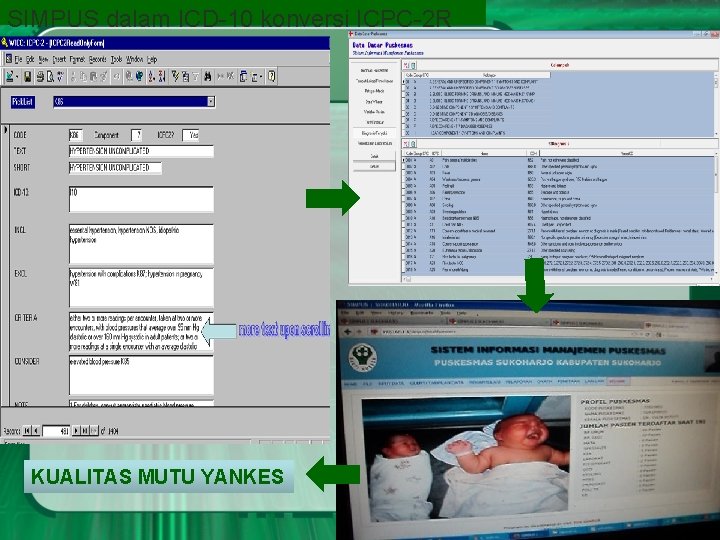Run the Spelling check icon

point(60,76)
